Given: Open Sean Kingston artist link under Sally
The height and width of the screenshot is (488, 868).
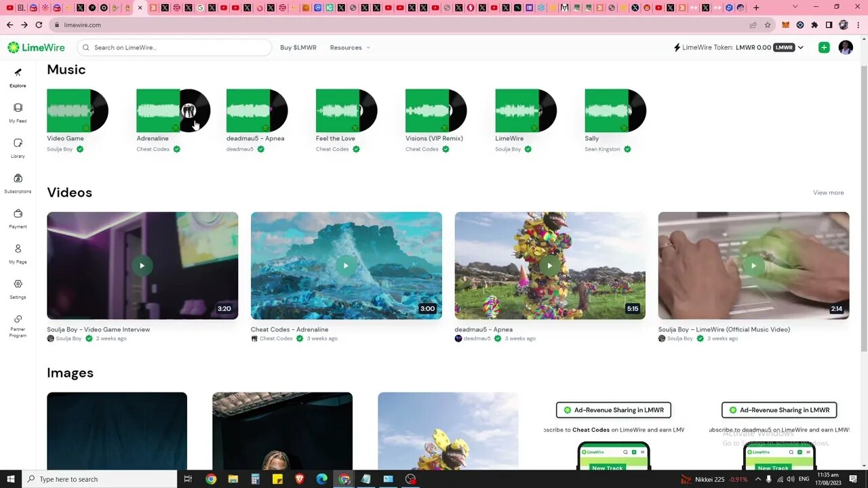Looking at the screenshot, I should pyautogui.click(x=602, y=149).
